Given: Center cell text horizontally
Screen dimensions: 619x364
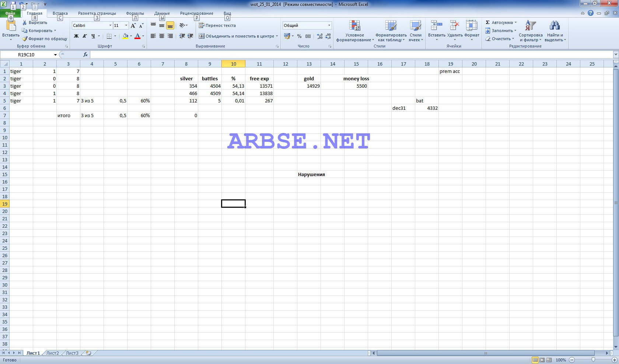Looking at the screenshot, I should (162, 36).
